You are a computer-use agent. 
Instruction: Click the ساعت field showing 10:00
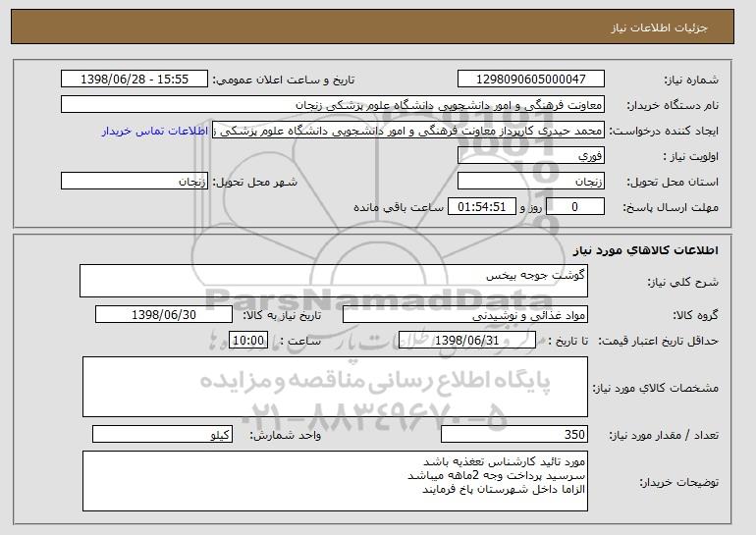click(x=248, y=341)
